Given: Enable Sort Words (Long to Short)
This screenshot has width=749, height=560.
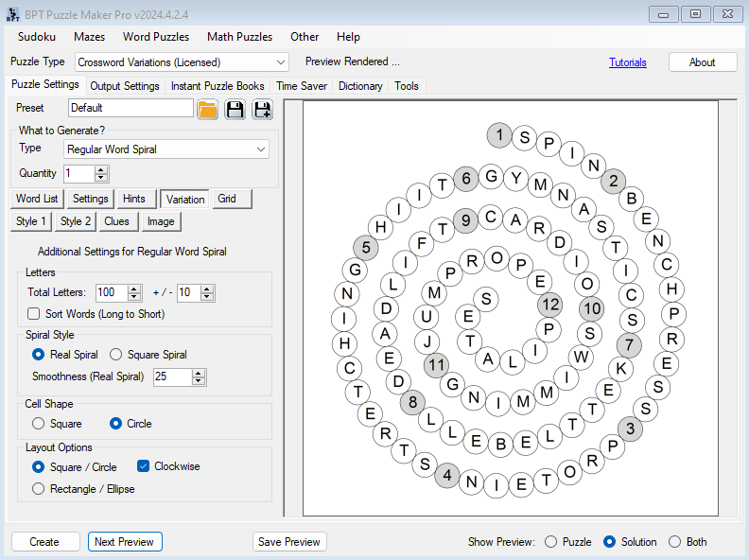Looking at the screenshot, I should click(34, 313).
